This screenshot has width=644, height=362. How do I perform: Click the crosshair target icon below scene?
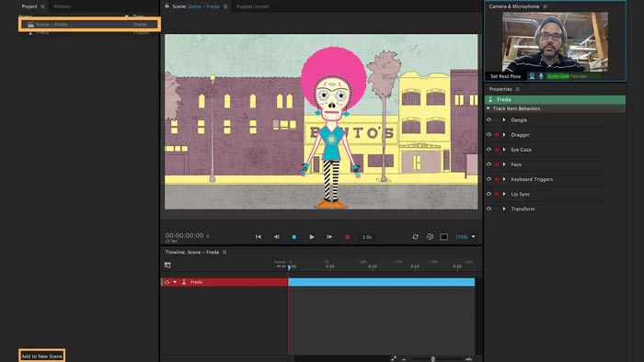point(430,236)
